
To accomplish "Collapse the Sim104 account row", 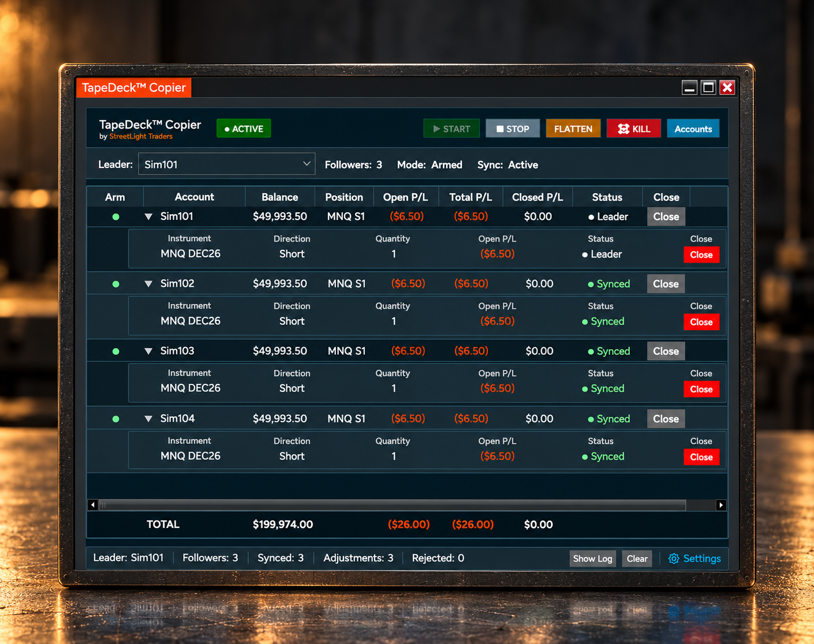I will point(148,419).
